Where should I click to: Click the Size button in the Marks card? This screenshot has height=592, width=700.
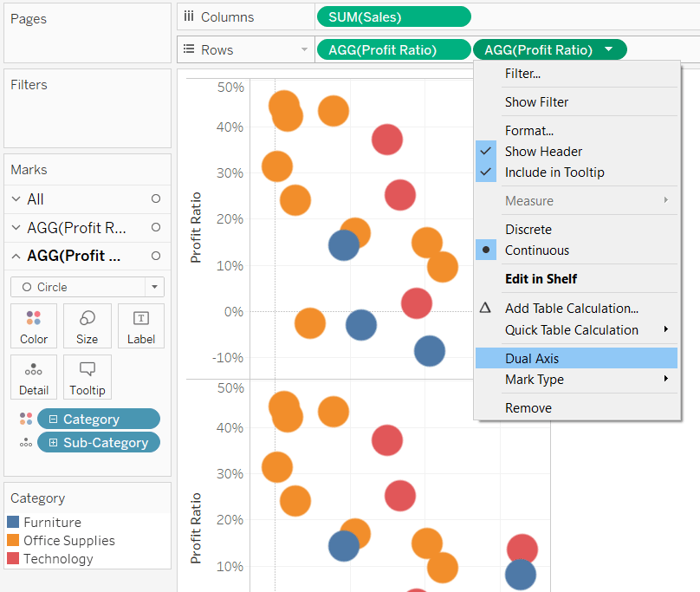click(x=87, y=326)
